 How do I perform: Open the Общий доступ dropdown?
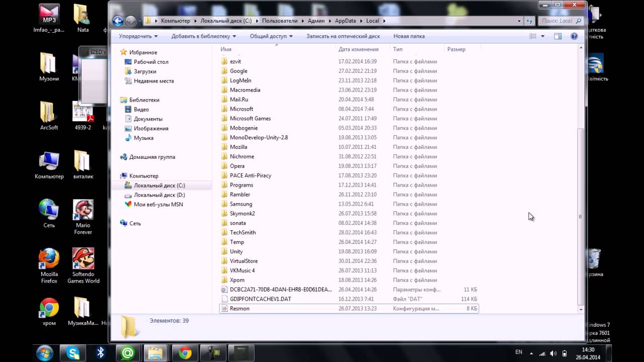coord(272,36)
